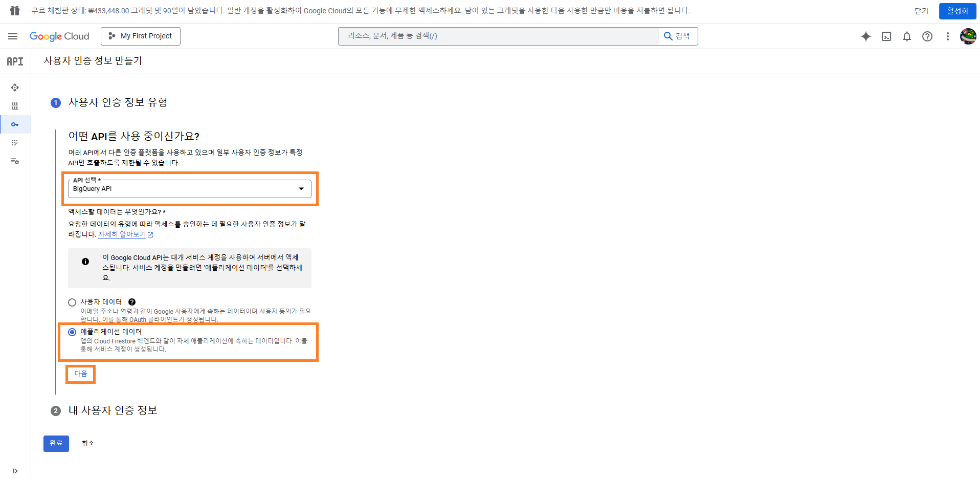
Task: Click the 사용자 인증 정보 만들기 page title
Action: tap(93, 61)
